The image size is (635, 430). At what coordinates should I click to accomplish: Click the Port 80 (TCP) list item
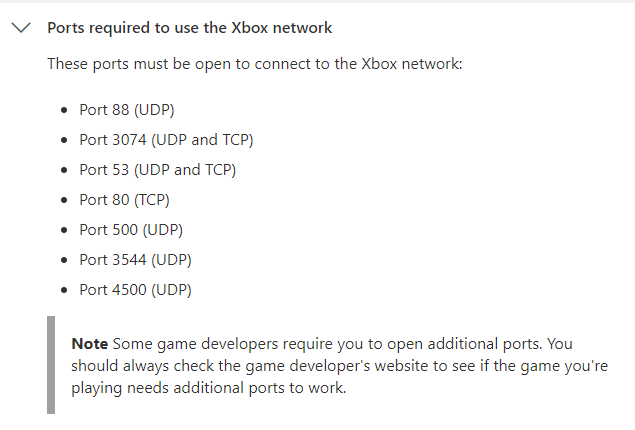(125, 200)
